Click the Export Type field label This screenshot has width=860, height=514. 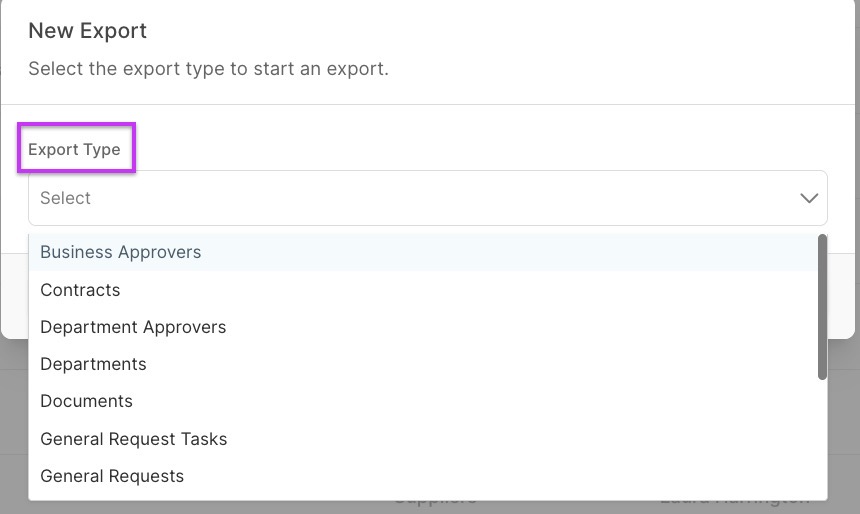74,150
